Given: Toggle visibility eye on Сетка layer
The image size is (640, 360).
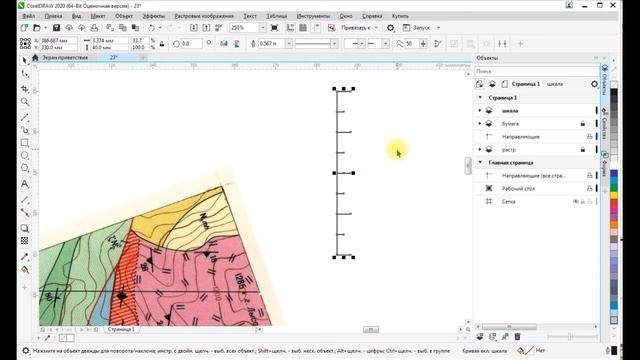Looking at the screenshot, I should [x=576, y=202].
